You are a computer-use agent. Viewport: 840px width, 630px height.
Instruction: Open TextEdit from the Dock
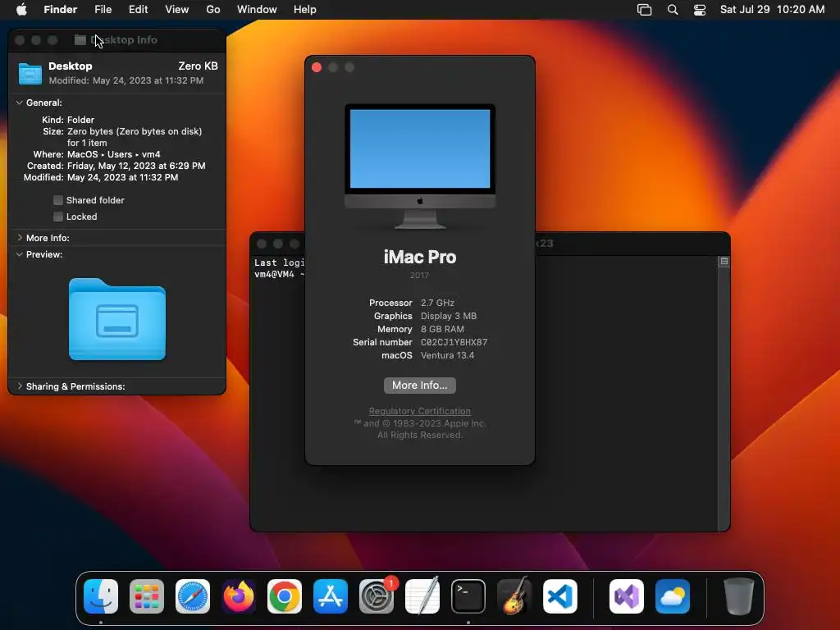(x=422, y=596)
